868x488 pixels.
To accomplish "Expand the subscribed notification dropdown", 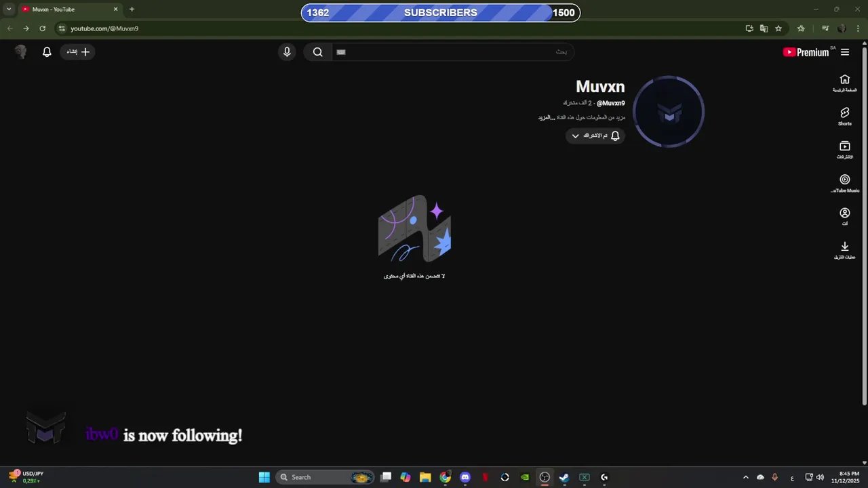I will pos(595,136).
